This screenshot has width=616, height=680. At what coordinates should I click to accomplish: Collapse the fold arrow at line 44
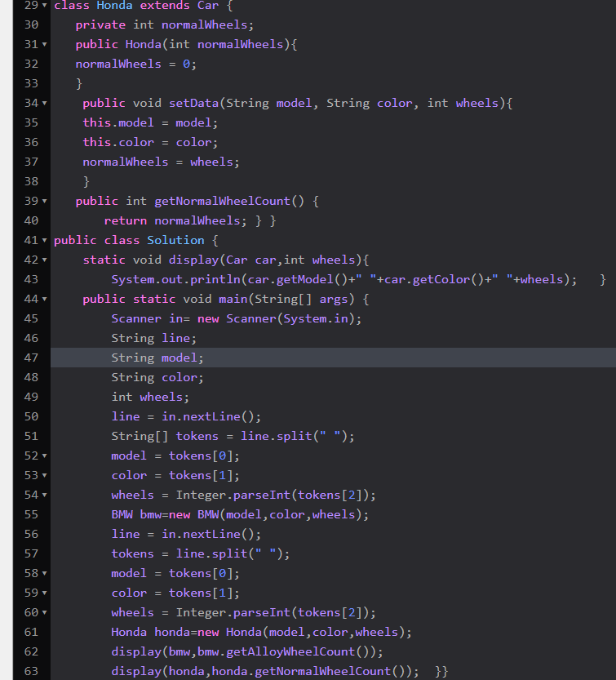click(x=44, y=300)
